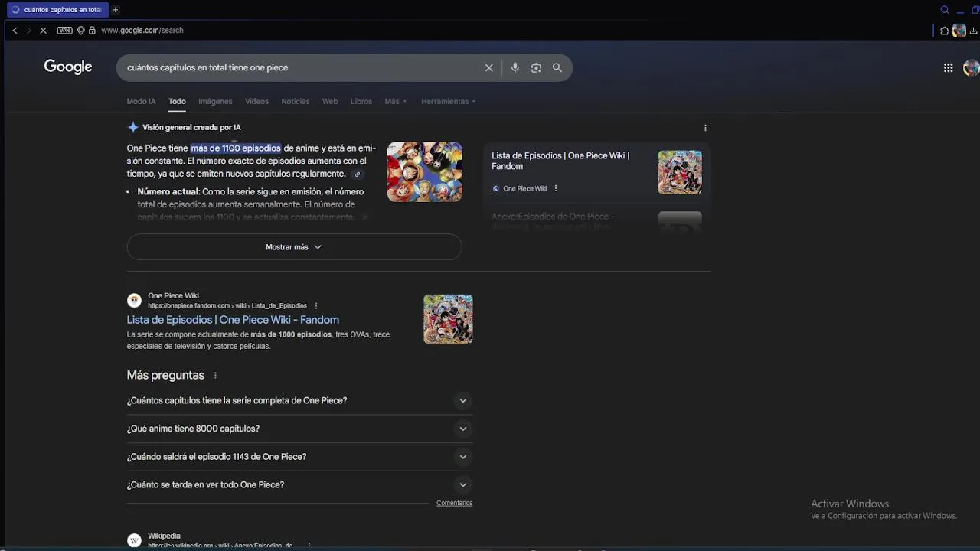Click the onepiece.fandom.com URL breadcrumb
The height and width of the screenshot is (551, 980).
pos(227,306)
